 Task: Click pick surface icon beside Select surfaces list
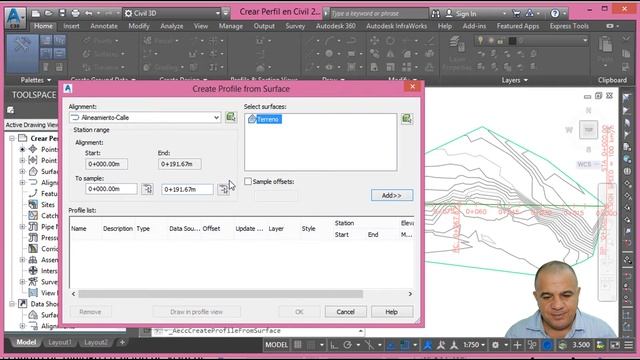tap(407, 119)
